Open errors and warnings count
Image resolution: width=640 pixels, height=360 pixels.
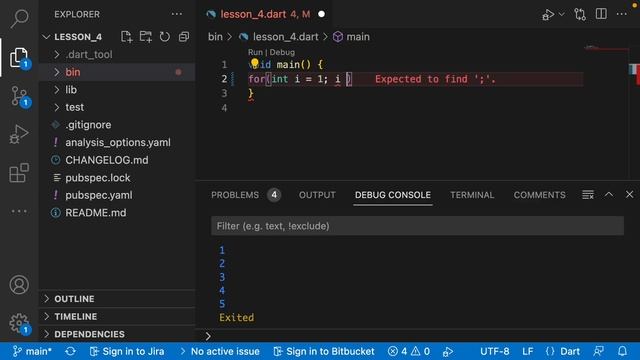[x=409, y=351]
